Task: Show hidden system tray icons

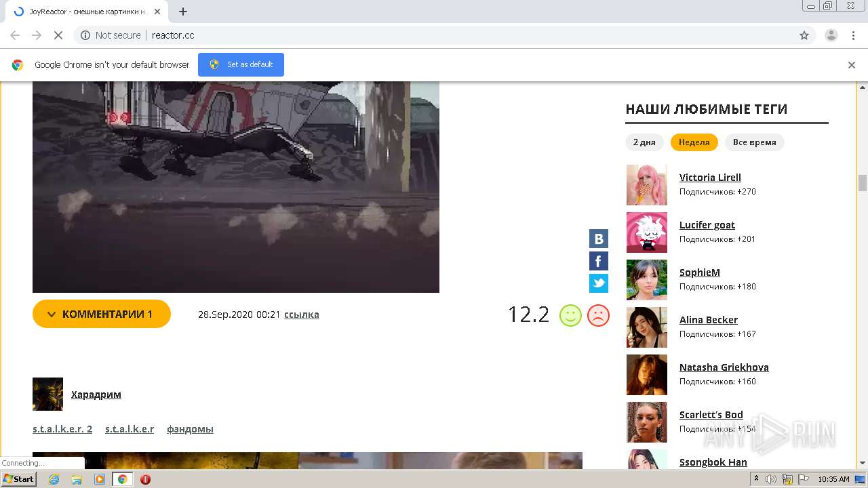Action: coord(757,479)
